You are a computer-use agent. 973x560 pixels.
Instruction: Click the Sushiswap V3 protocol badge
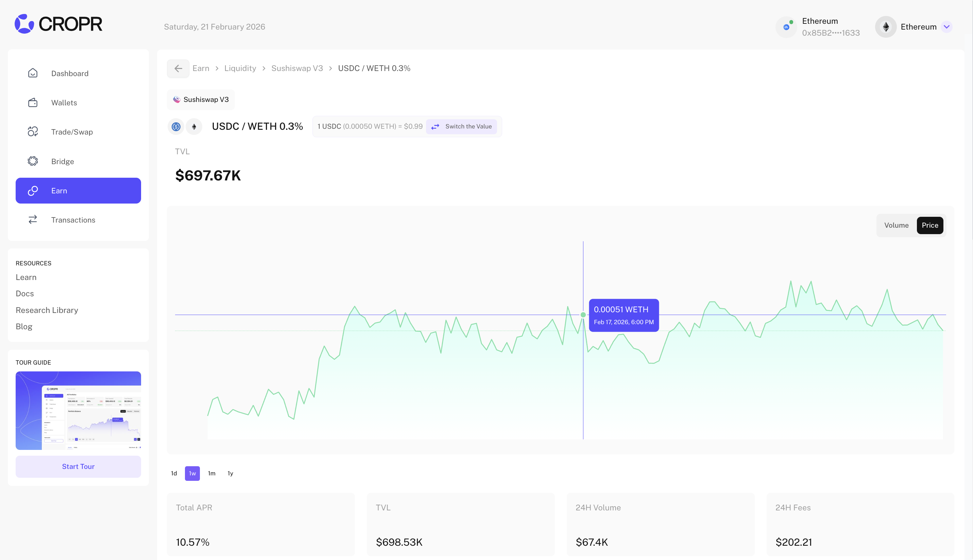pos(201,100)
